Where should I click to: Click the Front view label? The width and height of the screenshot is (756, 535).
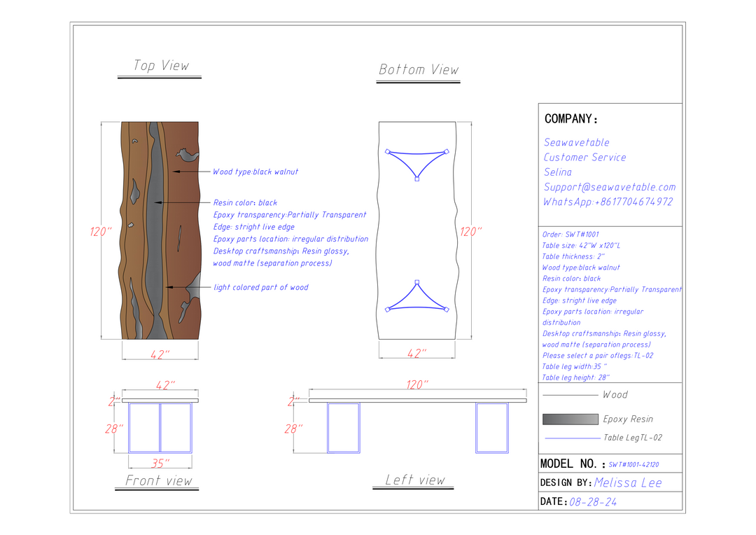tap(158, 480)
